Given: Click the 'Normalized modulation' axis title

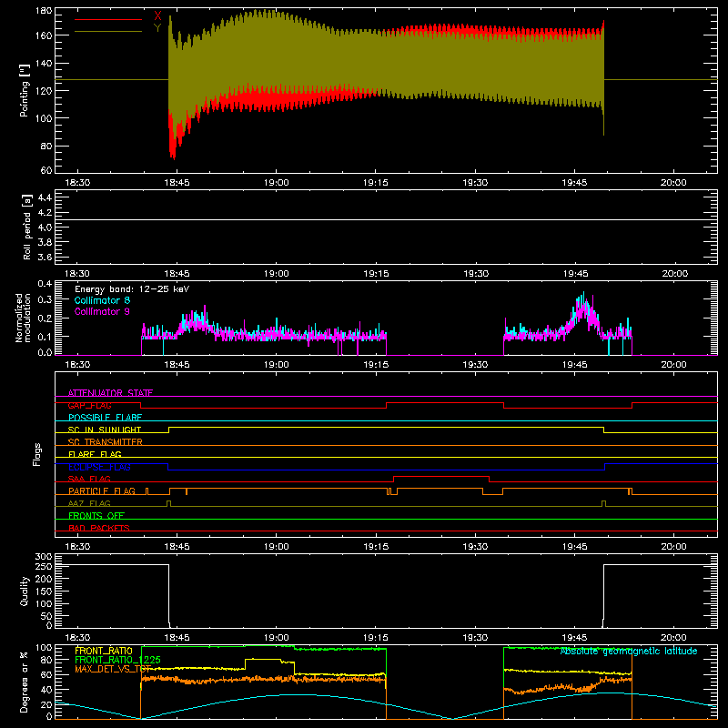Looking at the screenshot, I should 23,318.
